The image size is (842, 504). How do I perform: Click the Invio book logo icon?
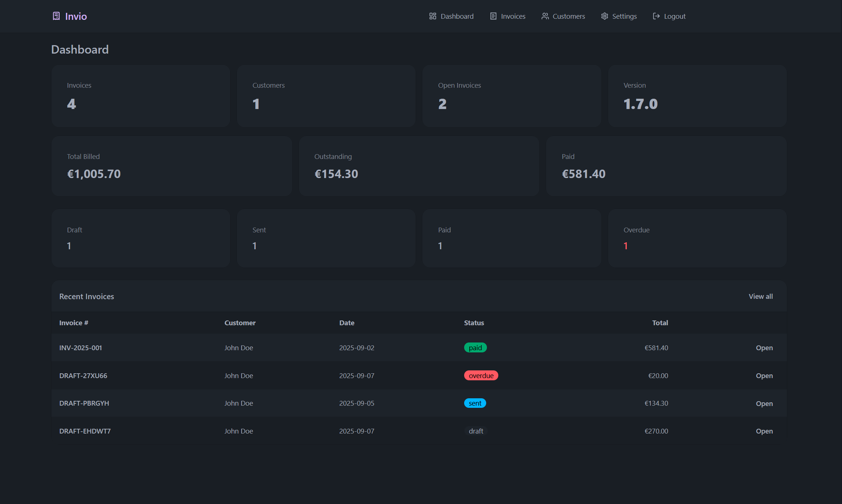point(56,16)
